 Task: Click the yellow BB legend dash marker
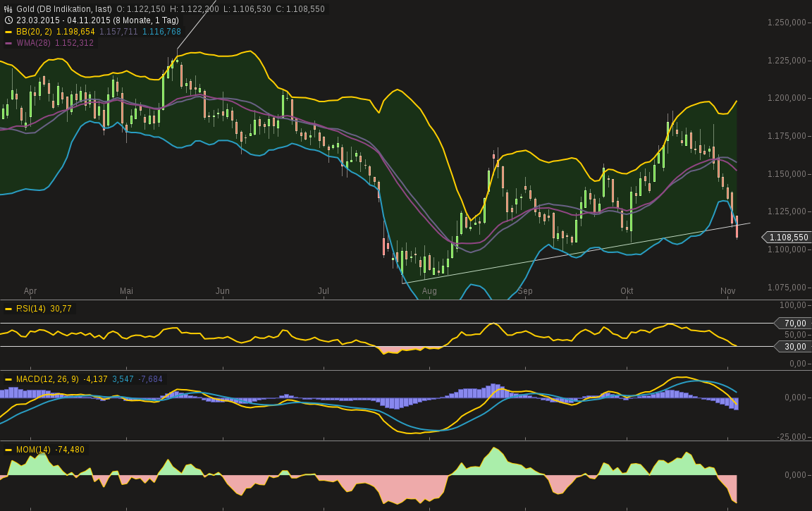[x=8, y=32]
